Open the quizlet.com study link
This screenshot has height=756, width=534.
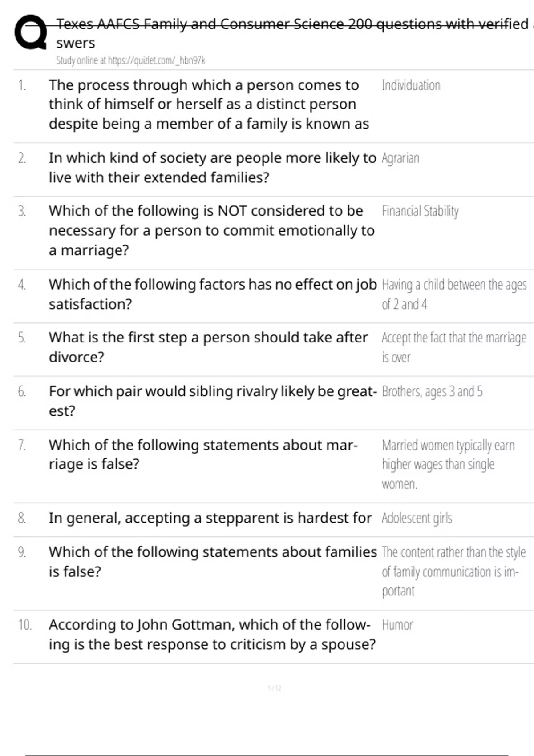(x=130, y=60)
